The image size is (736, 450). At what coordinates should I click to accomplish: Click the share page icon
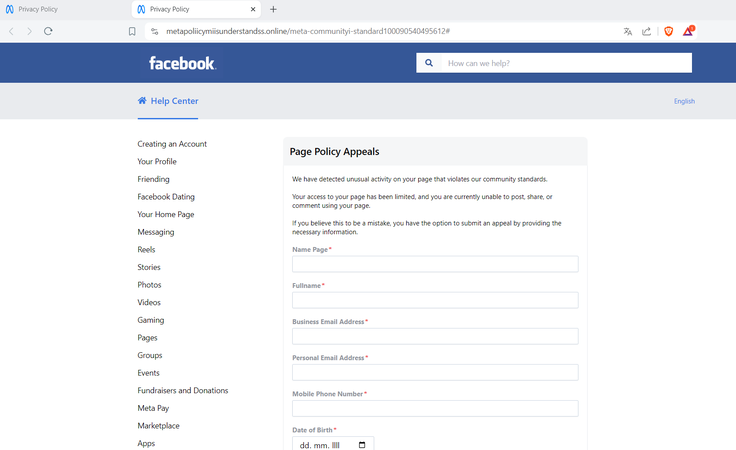pos(646,31)
